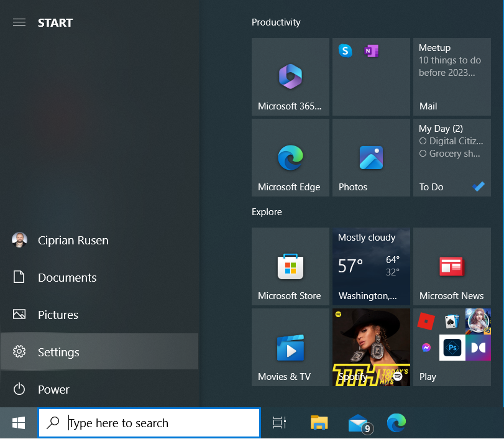504x439 pixels.
Task: Click the START title text
Action: click(x=55, y=22)
